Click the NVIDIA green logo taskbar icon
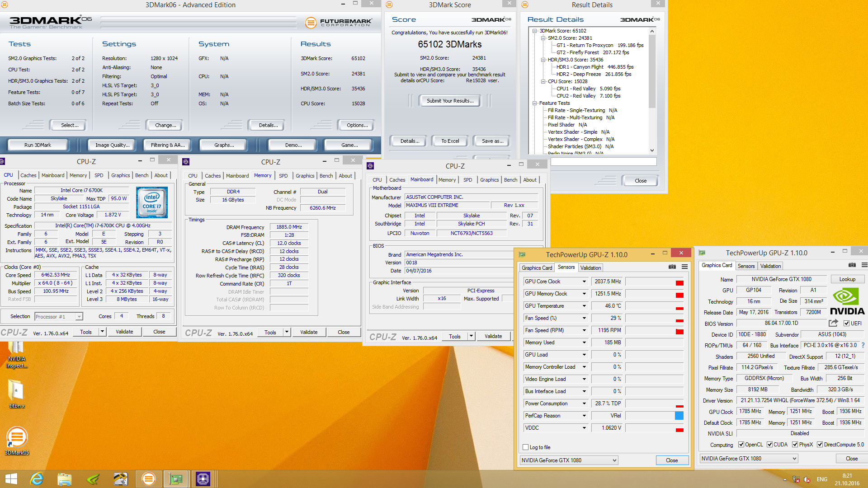This screenshot has height=488, width=868. pos(93,479)
